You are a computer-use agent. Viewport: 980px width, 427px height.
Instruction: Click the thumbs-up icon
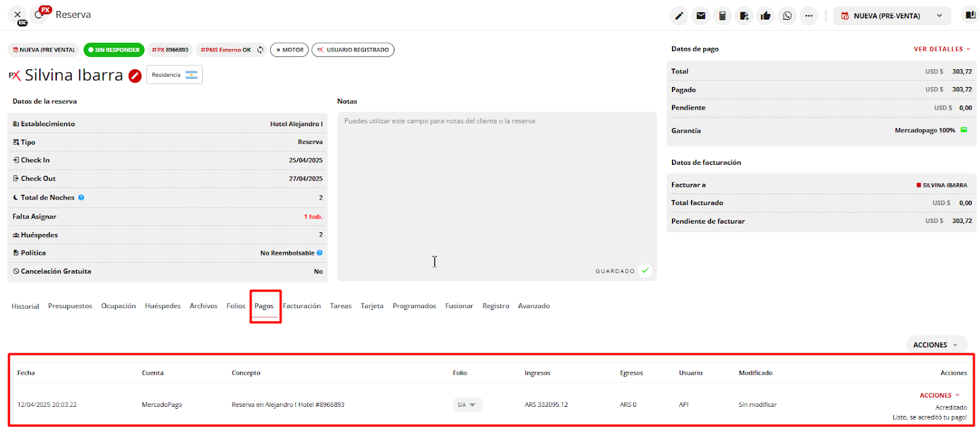(766, 16)
